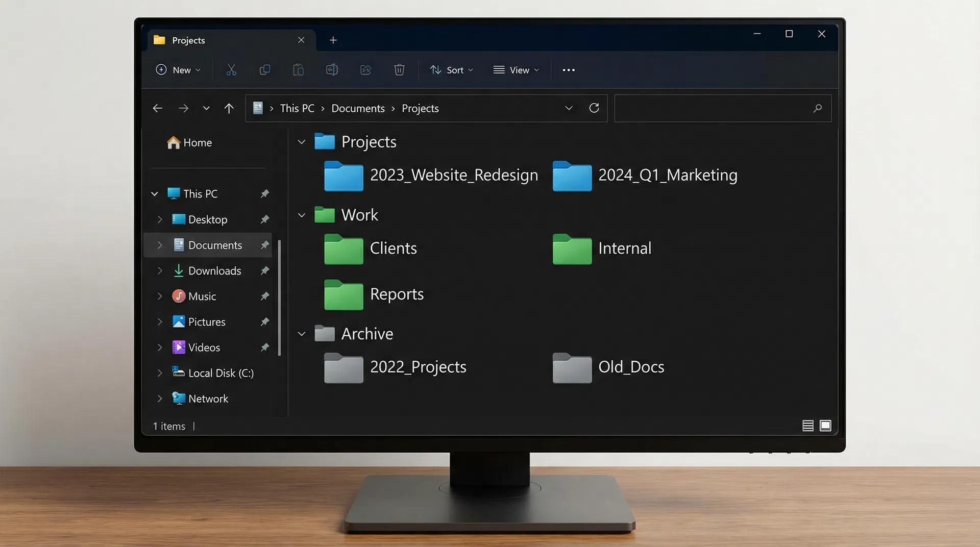Click the Copy icon
This screenshot has height=547, width=980.
click(265, 70)
